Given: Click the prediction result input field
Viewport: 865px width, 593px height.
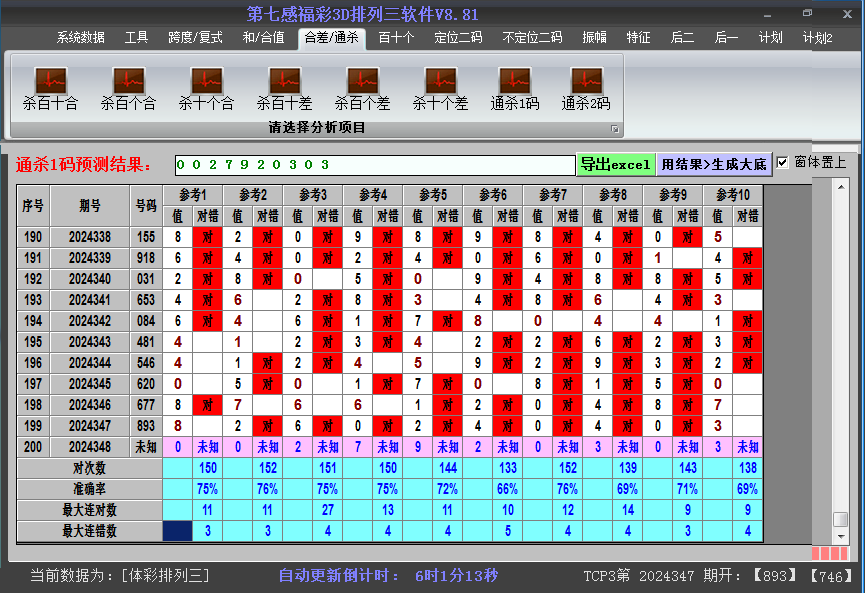Looking at the screenshot, I should (x=375, y=165).
